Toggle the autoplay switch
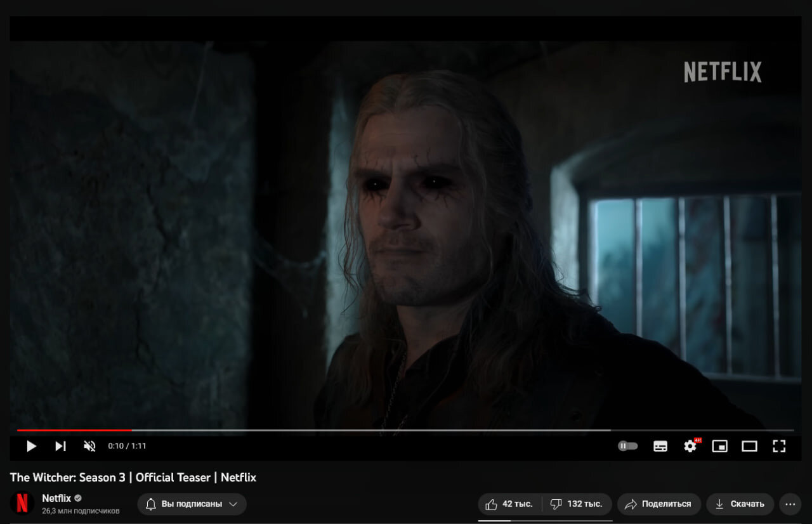This screenshot has height=524, width=812. pyautogui.click(x=627, y=446)
